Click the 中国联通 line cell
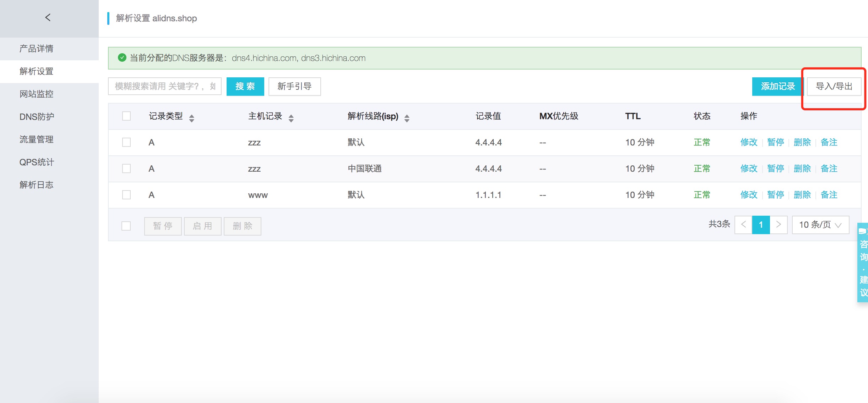Screen dimensions: 868x403 (x=364, y=169)
